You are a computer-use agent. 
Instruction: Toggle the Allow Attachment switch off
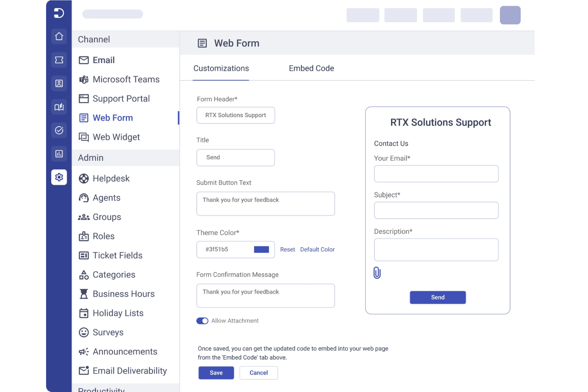[x=203, y=321]
